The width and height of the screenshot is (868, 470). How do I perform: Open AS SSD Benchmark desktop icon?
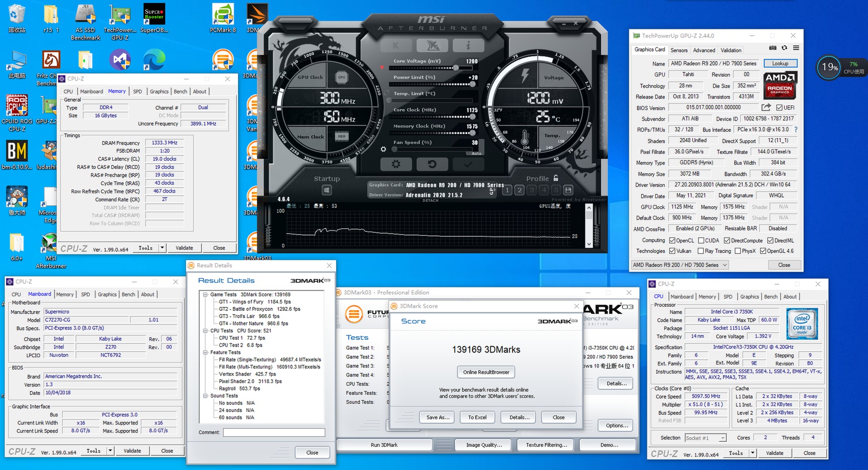coord(85,23)
